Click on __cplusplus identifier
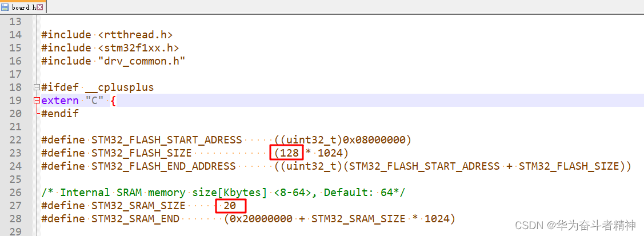This screenshot has width=644, height=236. point(119,87)
